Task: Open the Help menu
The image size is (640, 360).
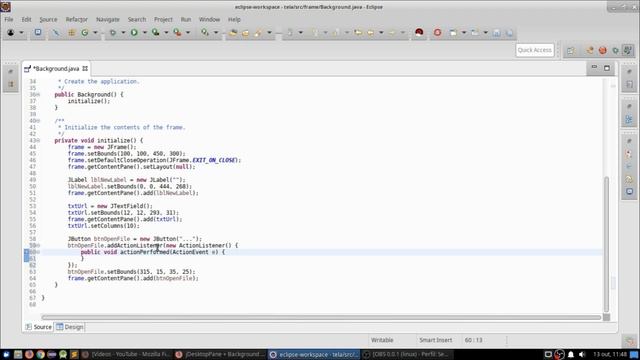Action: click(x=234, y=19)
